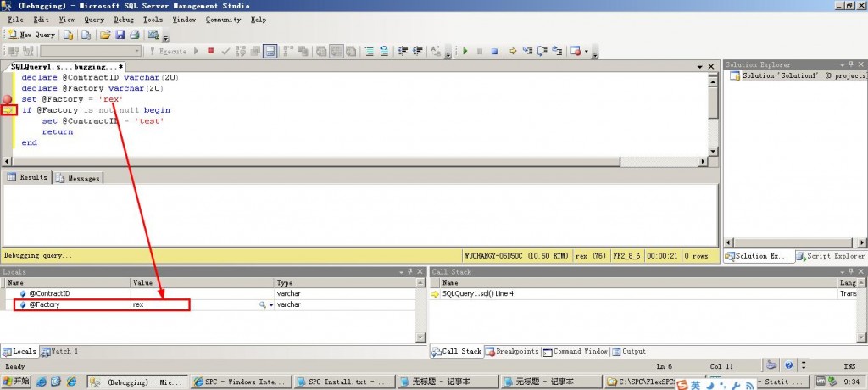This screenshot has height=390, width=868.
Task: Select the @ContractID row in Locals
Action: click(x=209, y=293)
